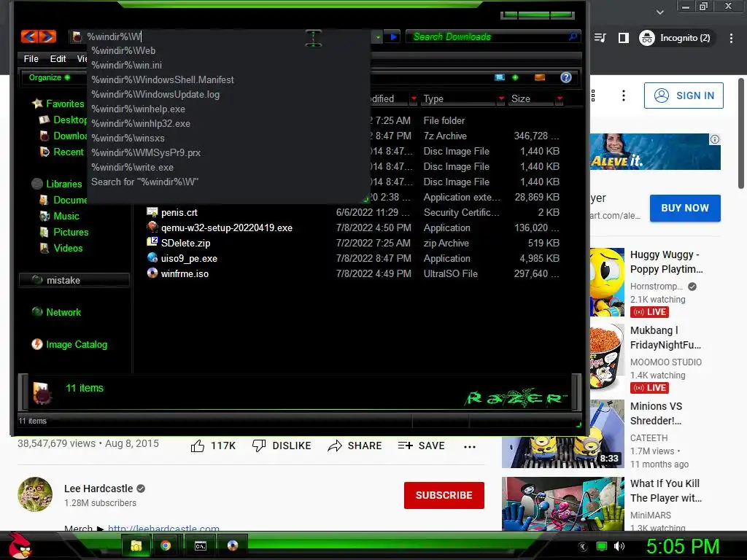Click Command Prompt icon in taskbar
Image resolution: width=747 pixels, height=560 pixels.
[201, 545]
